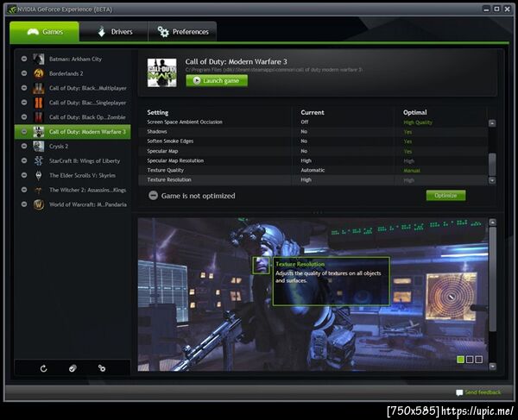The width and height of the screenshot is (518, 420).
Task: Click the share settings icon below games list
Action: point(102,368)
